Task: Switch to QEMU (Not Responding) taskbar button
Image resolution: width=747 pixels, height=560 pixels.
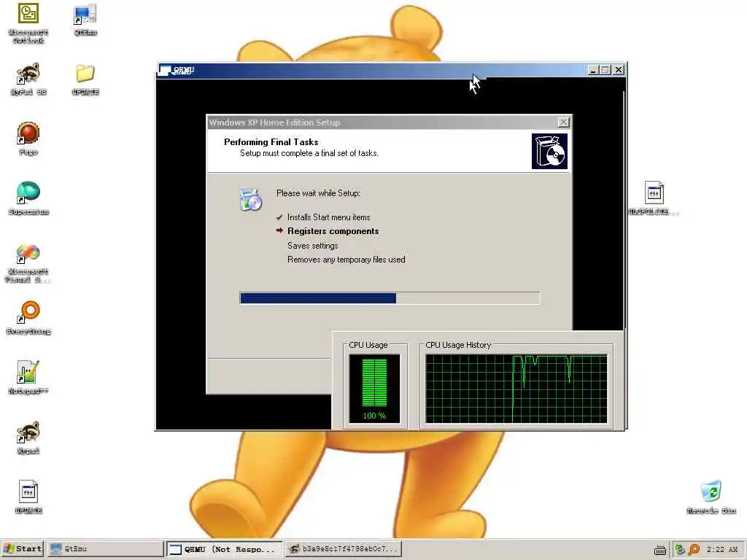Action: coord(224,549)
